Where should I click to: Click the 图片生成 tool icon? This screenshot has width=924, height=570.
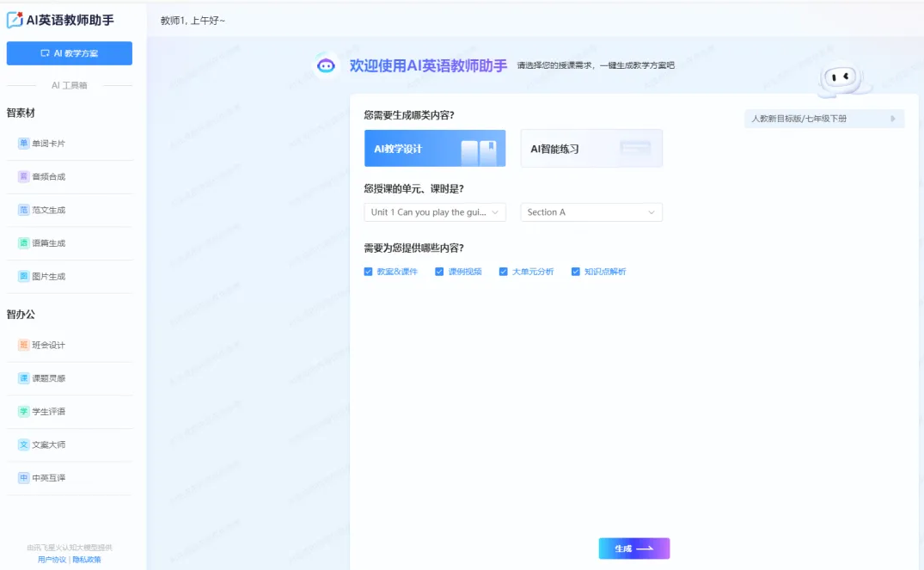coord(24,277)
